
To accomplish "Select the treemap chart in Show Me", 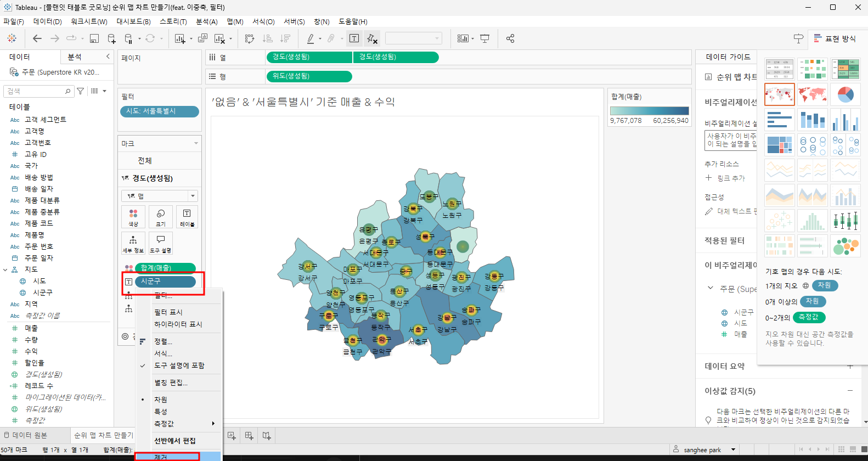I will pyautogui.click(x=779, y=145).
